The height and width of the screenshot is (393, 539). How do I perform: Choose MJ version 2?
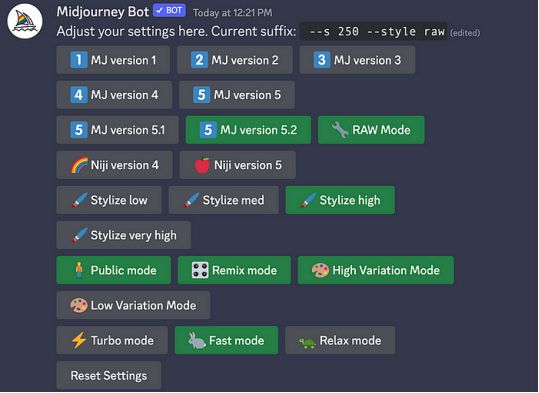click(x=235, y=60)
